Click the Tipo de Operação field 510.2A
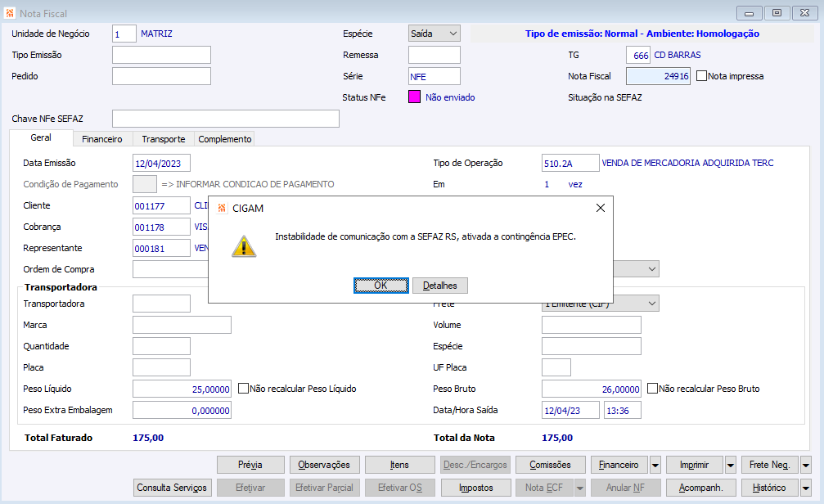 pos(570,163)
